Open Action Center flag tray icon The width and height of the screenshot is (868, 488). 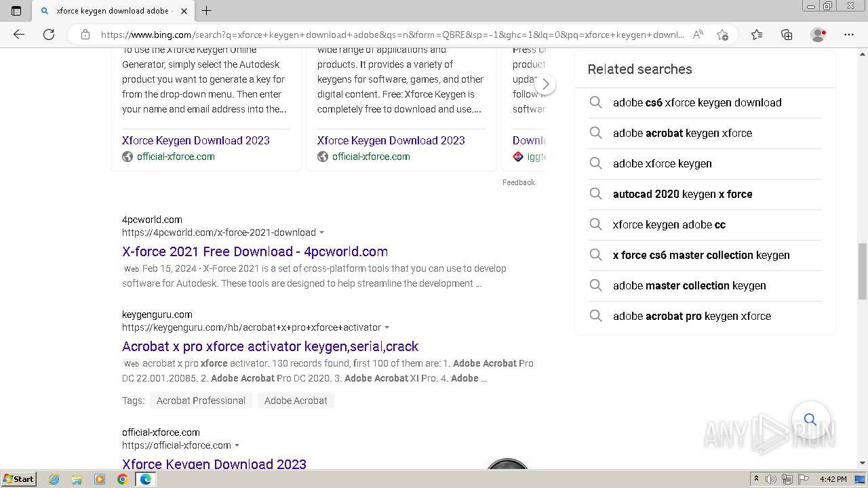804,479
